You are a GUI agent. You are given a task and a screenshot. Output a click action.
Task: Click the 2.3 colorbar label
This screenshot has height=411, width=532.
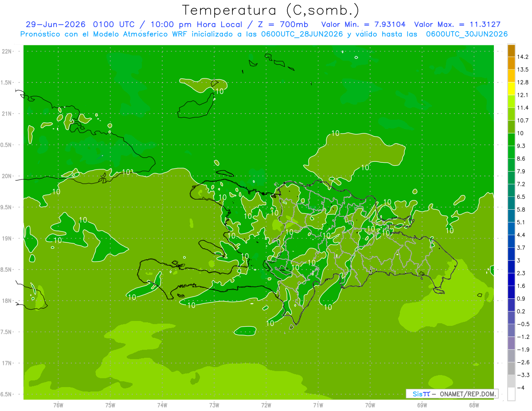(x=522, y=273)
